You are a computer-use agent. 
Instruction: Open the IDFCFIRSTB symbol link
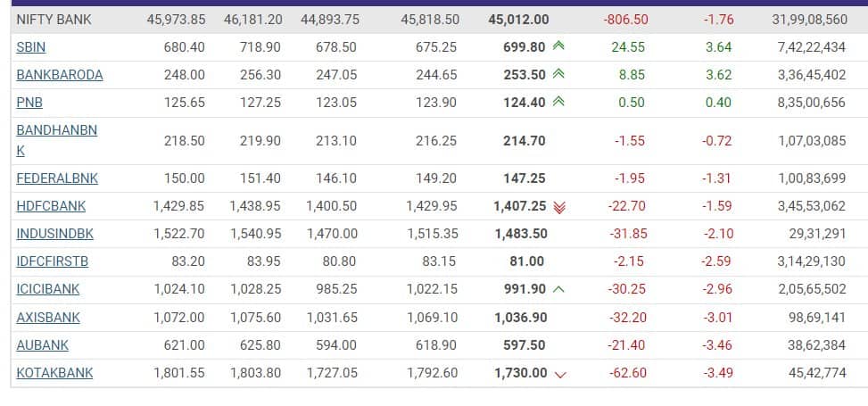(x=52, y=261)
